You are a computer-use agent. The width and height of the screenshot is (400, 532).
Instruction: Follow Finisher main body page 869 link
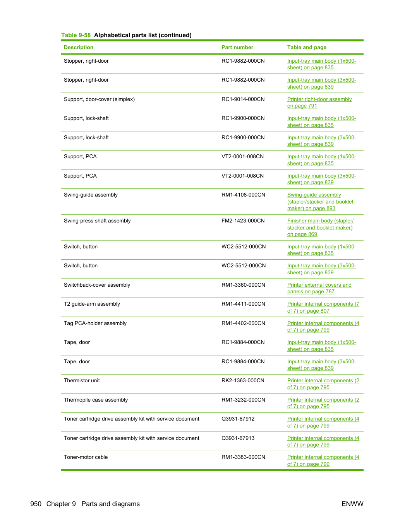click(320, 228)
